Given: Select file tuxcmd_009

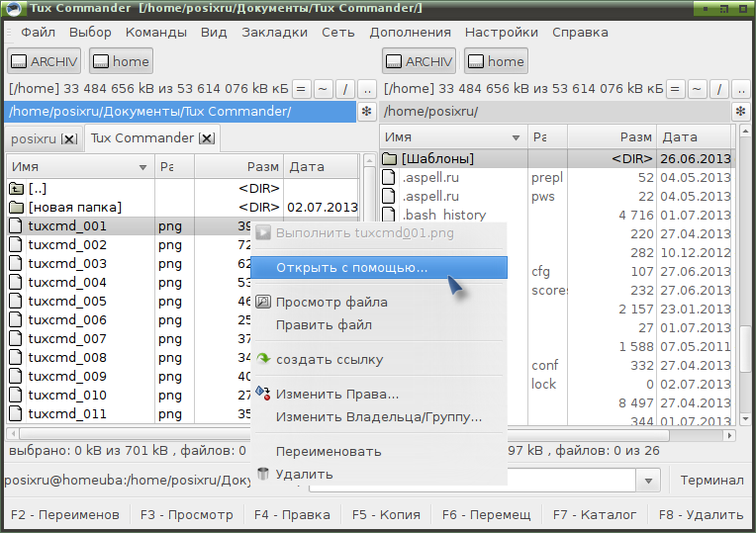Looking at the screenshot, I should tap(130, 377).
